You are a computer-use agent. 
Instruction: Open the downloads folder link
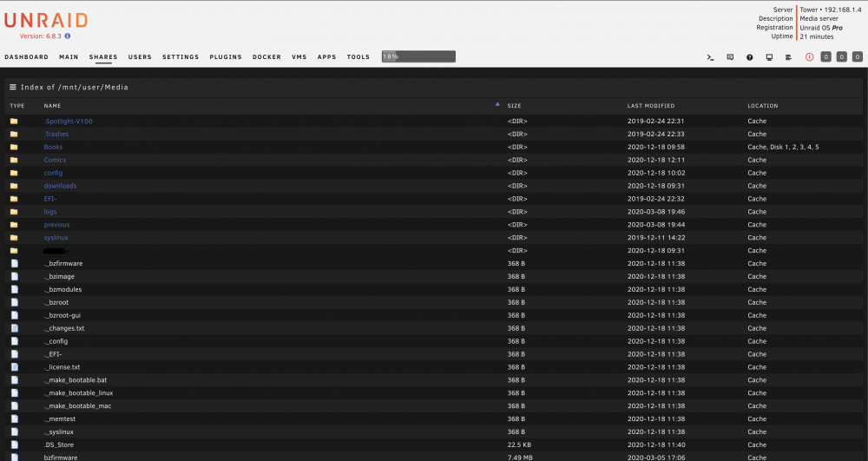tap(61, 186)
